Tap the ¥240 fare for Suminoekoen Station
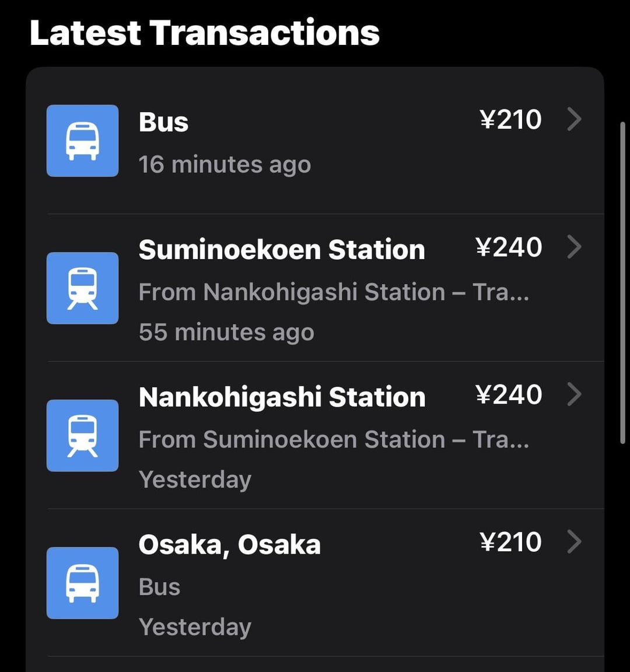This screenshot has width=630, height=672. point(509,247)
